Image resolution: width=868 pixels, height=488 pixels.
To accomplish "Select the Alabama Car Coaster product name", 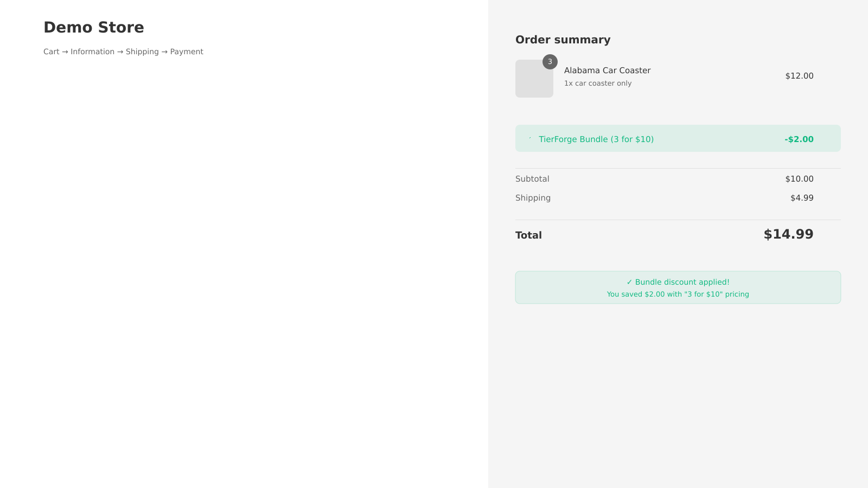I will pos(607,70).
